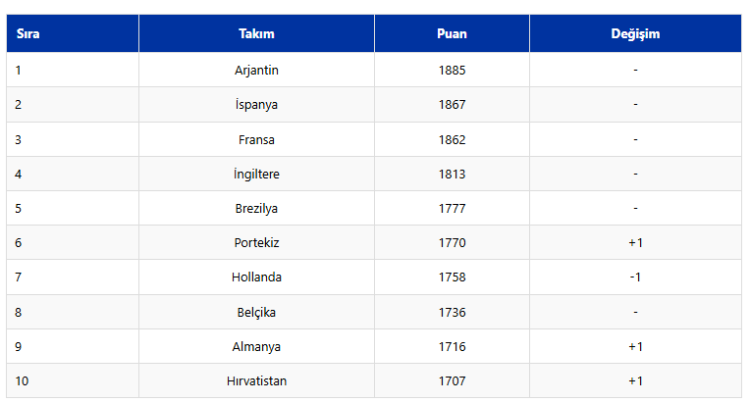The height and width of the screenshot is (403, 750).
Task: Select the İspanya team cell
Action: (256, 105)
